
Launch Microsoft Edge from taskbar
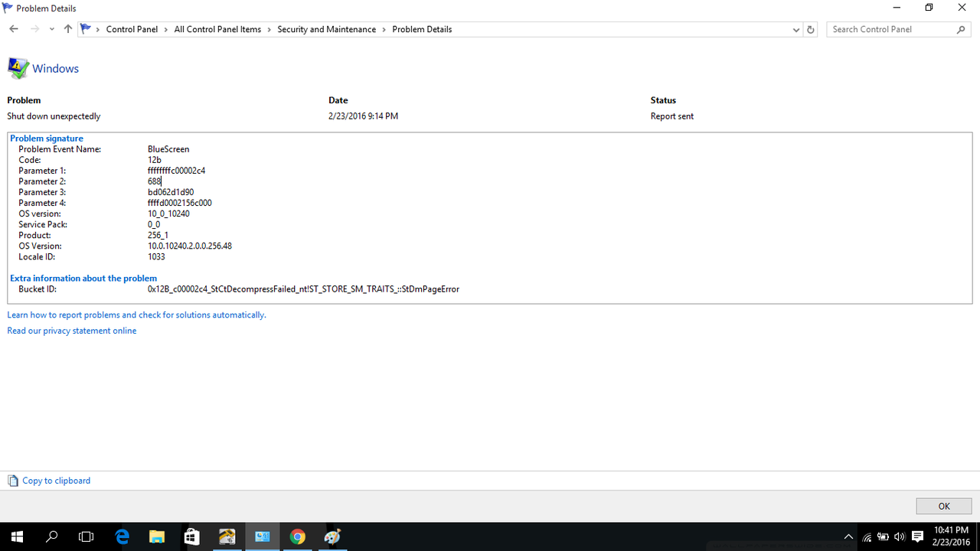pyautogui.click(x=122, y=536)
